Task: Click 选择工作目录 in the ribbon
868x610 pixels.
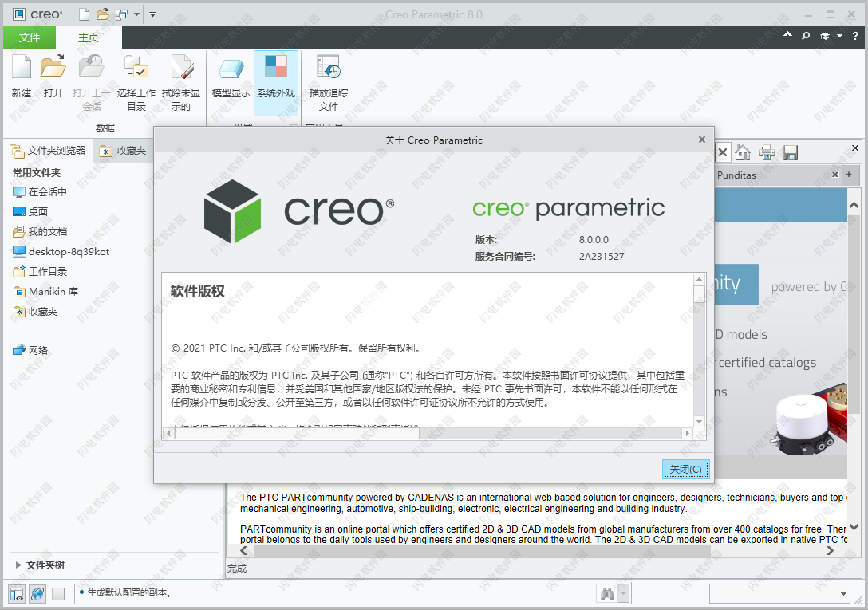Action: click(x=136, y=83)
